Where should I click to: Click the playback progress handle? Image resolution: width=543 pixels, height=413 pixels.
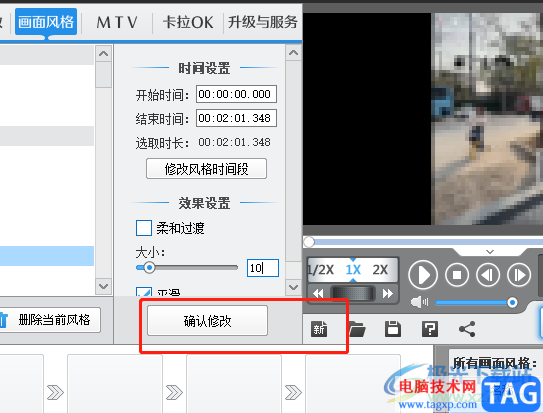coord(309,242)
